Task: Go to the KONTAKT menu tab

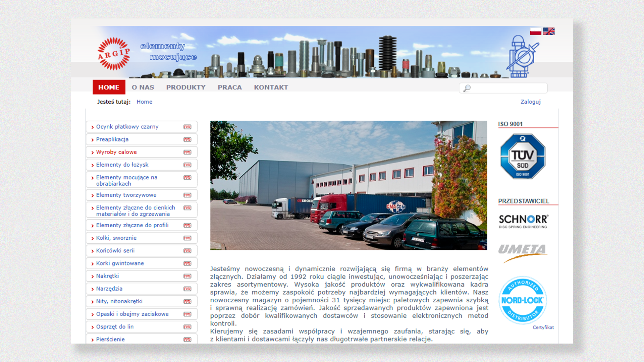Action: click(271, 87)
